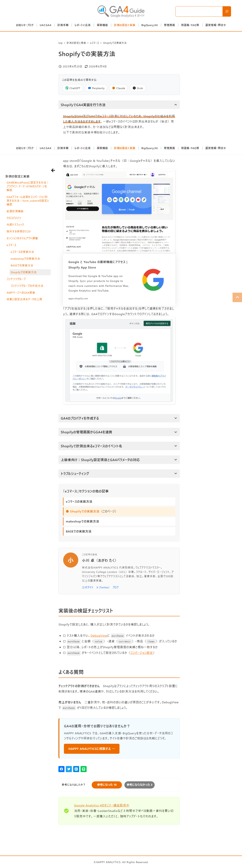The height and width of the screenshot is (868, 242).
Task: Expand Shopifyで計測出来るeコマースのイベント名 section
Action: (x=119, y=446)
